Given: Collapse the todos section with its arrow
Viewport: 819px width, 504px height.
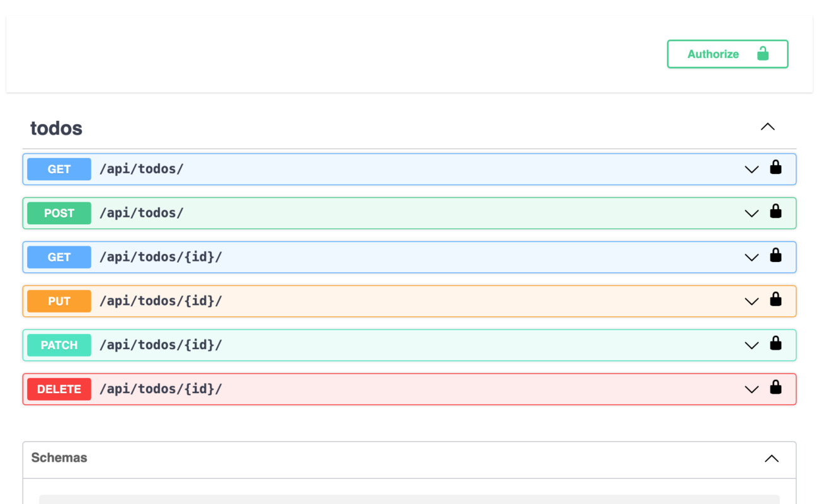Looking at the screenshot, I should click(x=767, y=127).
